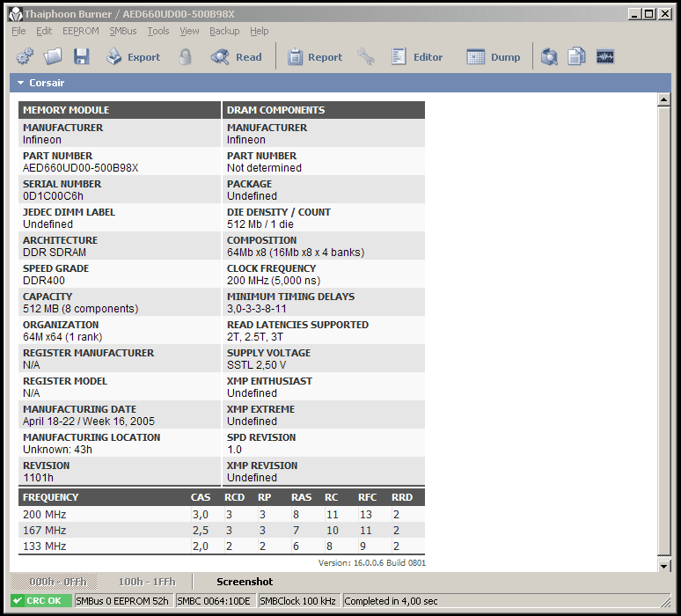Screen dimensions: 681x616
Task: Click the 3,0-3-3-8-11 timing delays value
Action: 257,309
